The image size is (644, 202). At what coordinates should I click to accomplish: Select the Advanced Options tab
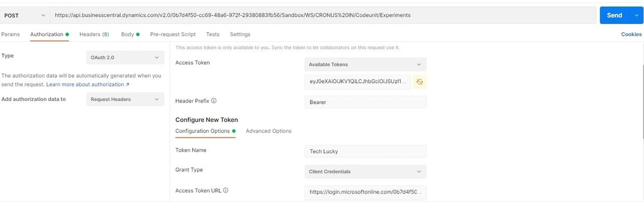click(x=269, y=131)
